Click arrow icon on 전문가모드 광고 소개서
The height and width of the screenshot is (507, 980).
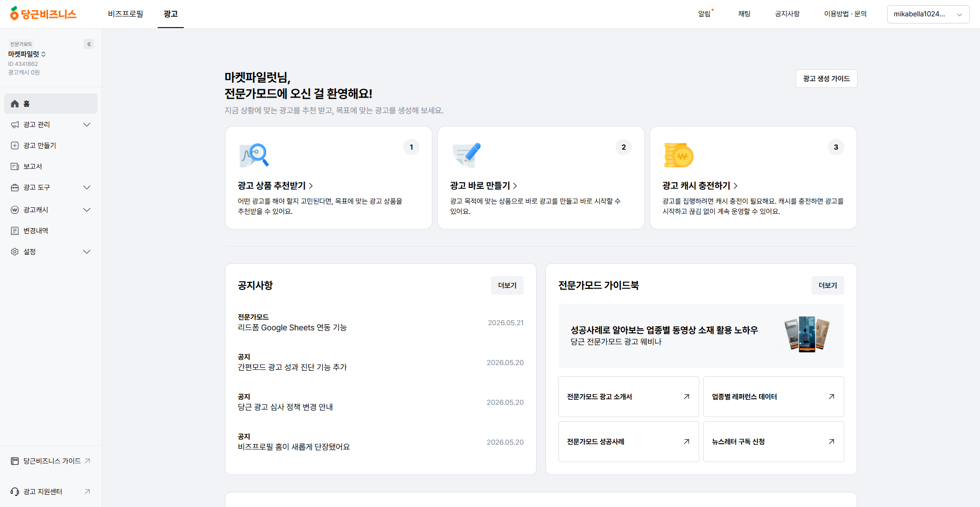(687, 397)
